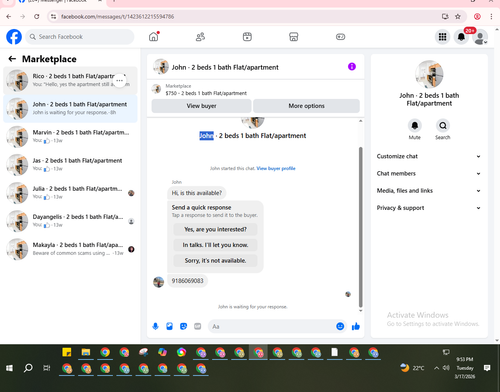This screenshot has width=500, height=392.
Task: Open three-dot options on Rico conversation
Action: (119, 81)
